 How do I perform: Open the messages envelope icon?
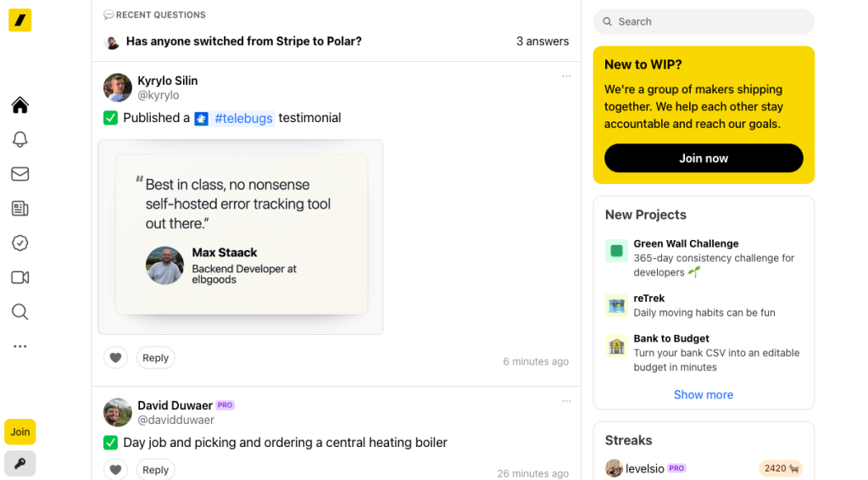point(20,174)
